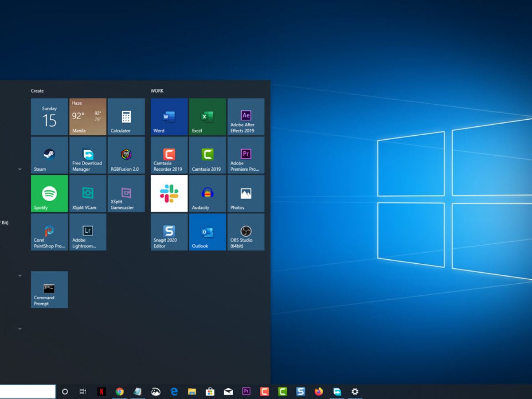Launch the Snagit 2020 Editor tile
Image resolution: width=532 pixels, height=399 pixels.
click(169, 232)
